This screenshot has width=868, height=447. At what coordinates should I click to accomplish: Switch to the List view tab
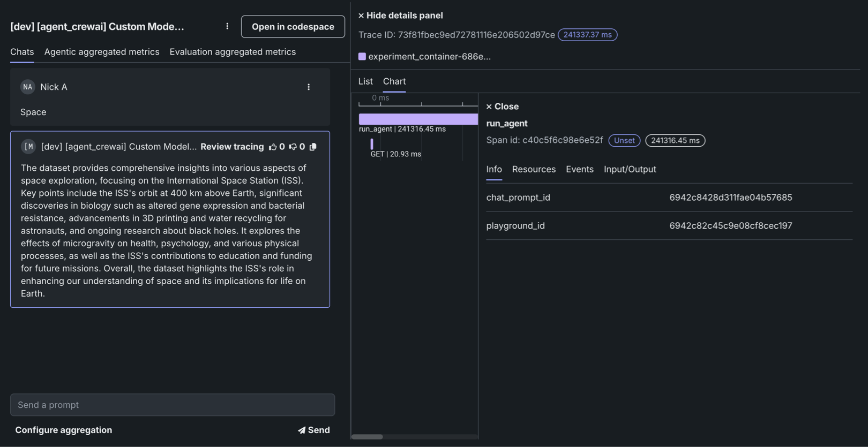coord(365,81)
